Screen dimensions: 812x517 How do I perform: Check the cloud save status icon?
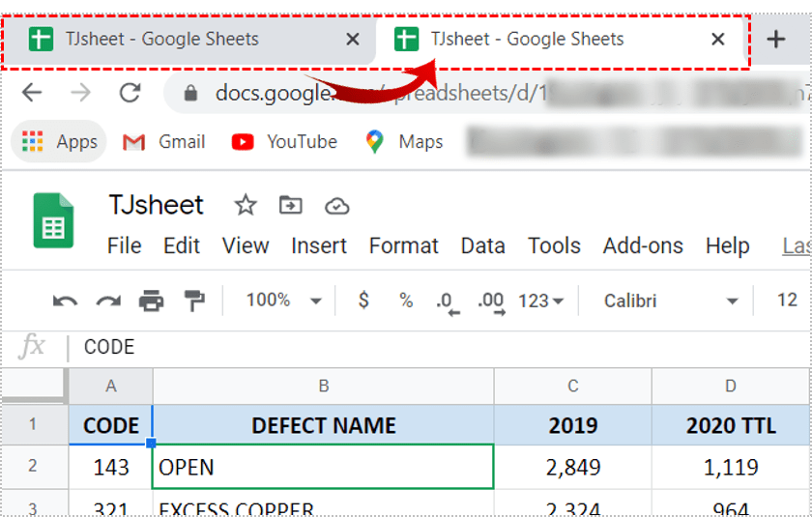pos(336,205)
